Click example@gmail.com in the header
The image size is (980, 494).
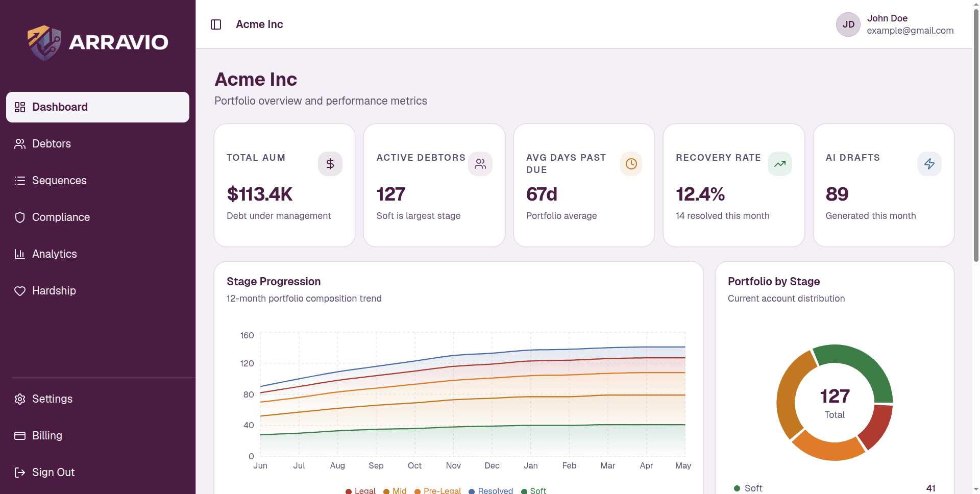tap(910, 31)
